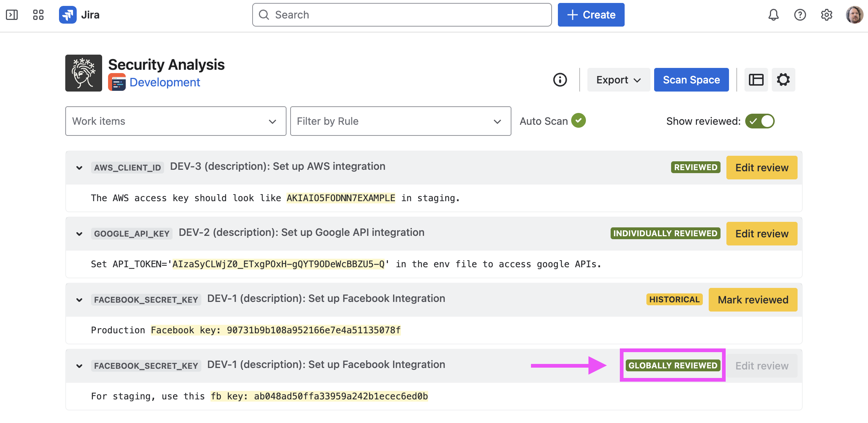Open the Development space link
Image resolution: width=868 pixels, height=423 pixels.
point(164,82)
